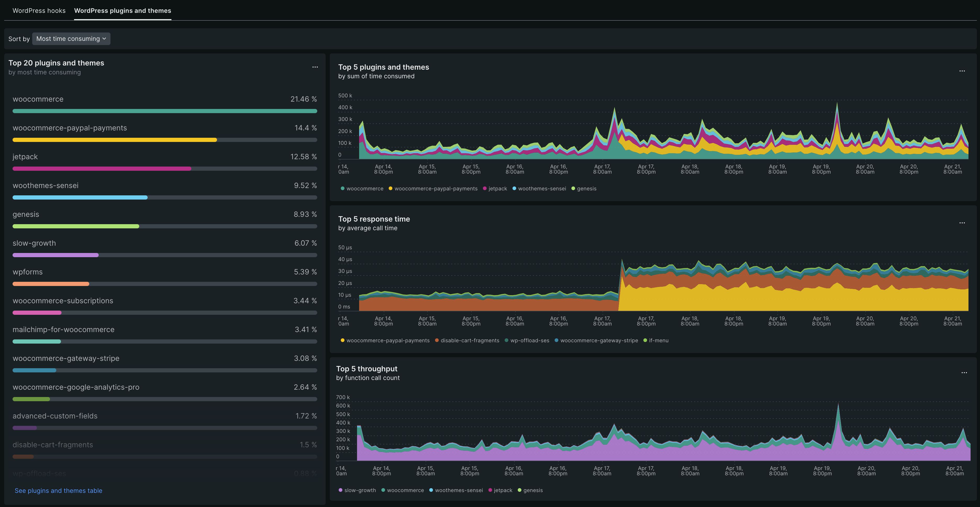The image size is (980, 507).
Task: Toggle the woocommerce series in throughput legend
Action: 384,490
